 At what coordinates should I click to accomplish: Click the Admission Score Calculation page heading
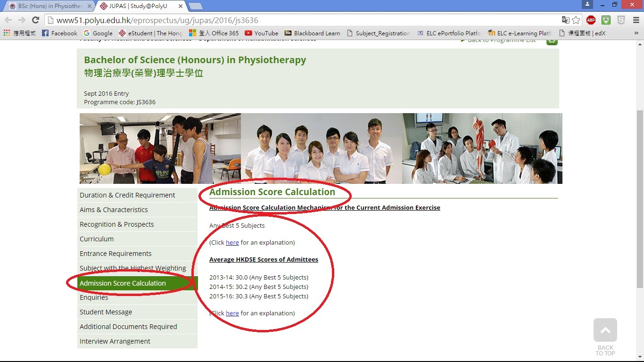tap(272, 192)
